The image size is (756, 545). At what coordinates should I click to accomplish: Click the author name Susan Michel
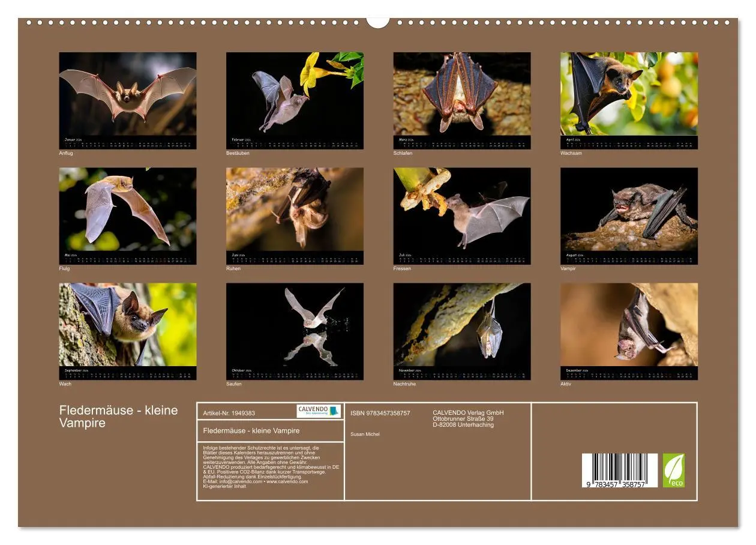pos(366,433)
